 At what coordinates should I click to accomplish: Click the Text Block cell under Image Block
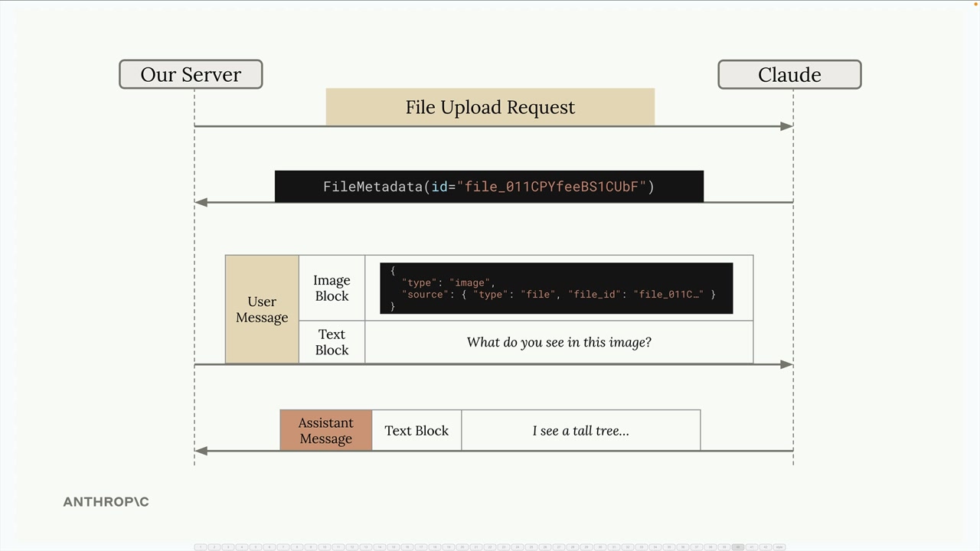332,342
